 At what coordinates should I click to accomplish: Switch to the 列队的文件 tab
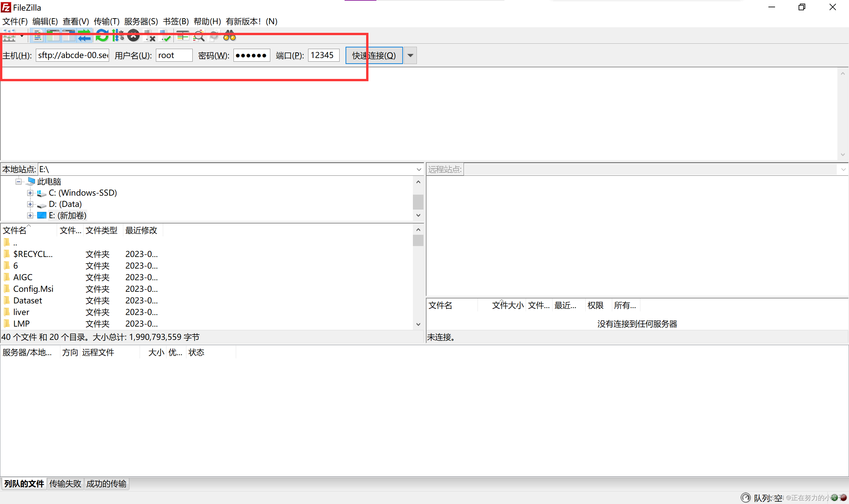[24, 484]
